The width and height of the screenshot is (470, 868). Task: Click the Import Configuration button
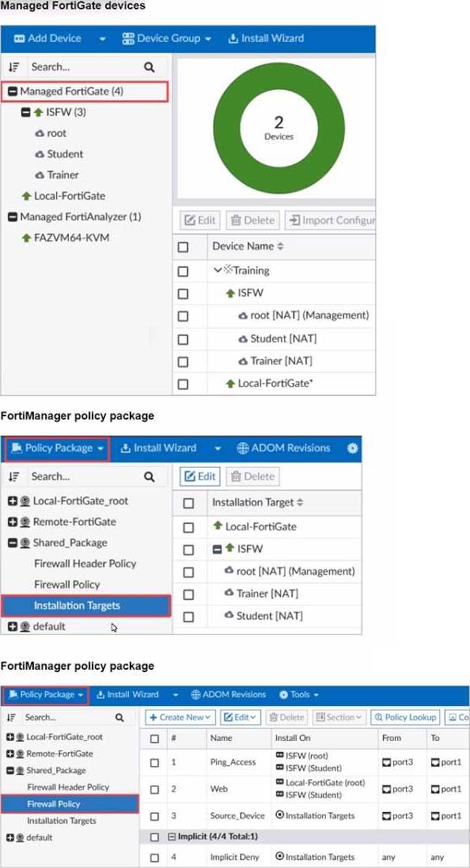330,220
